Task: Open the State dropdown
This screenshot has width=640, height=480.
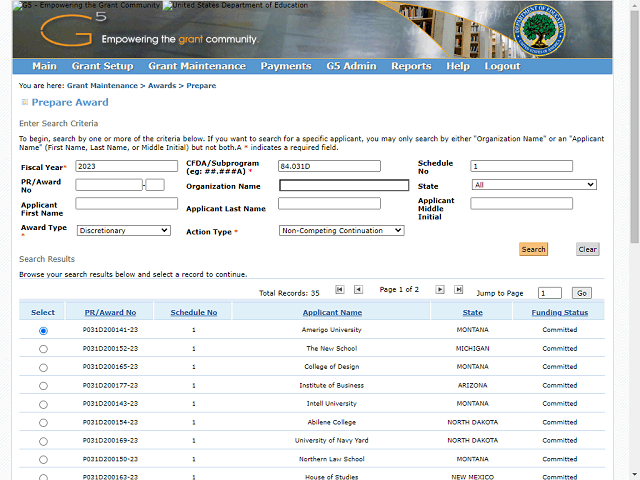Action: [x=534, y=185]
